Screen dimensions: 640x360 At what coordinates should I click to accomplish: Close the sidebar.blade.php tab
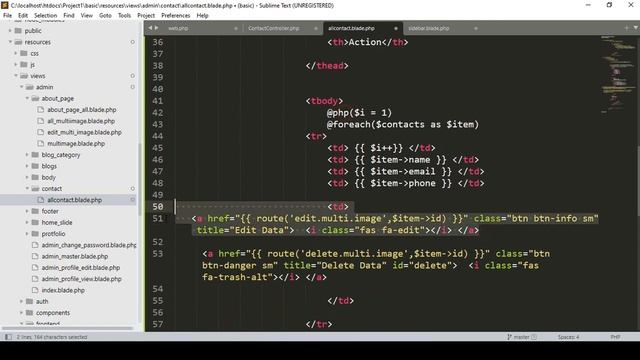476,29
